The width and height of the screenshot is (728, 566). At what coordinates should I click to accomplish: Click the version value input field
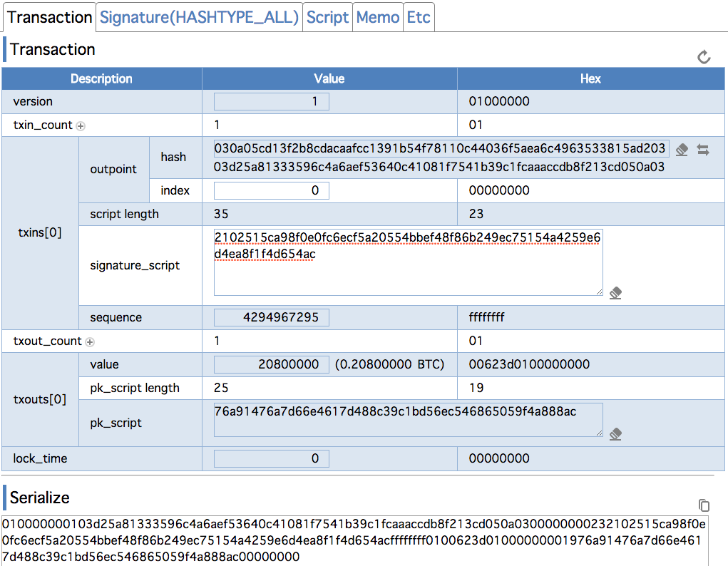tap(272, 102)
